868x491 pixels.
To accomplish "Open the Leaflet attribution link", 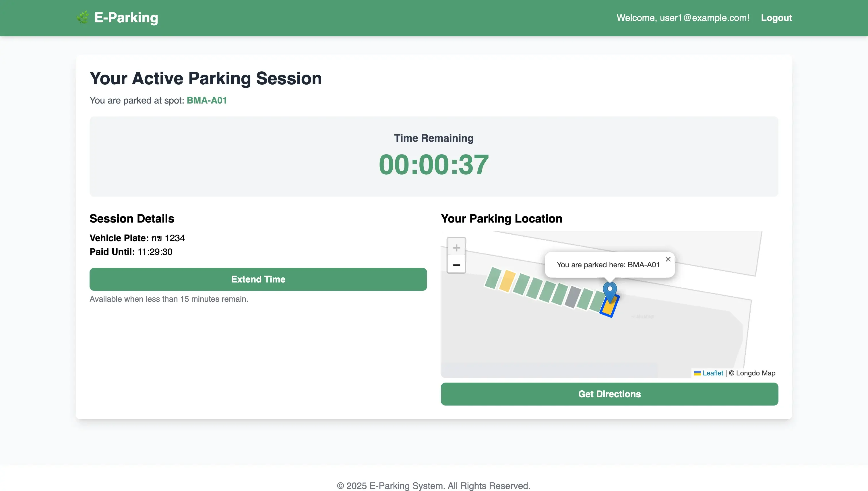I will [x=713, y=373].
